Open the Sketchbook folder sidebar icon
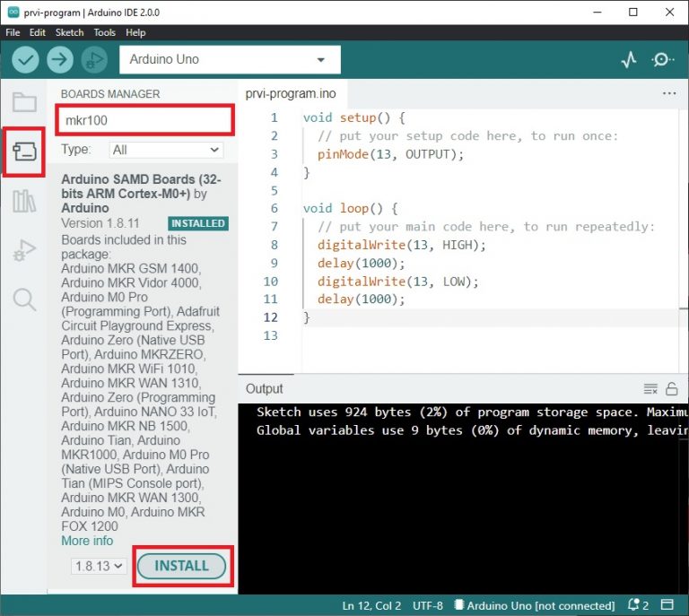 tap(24, 102)
